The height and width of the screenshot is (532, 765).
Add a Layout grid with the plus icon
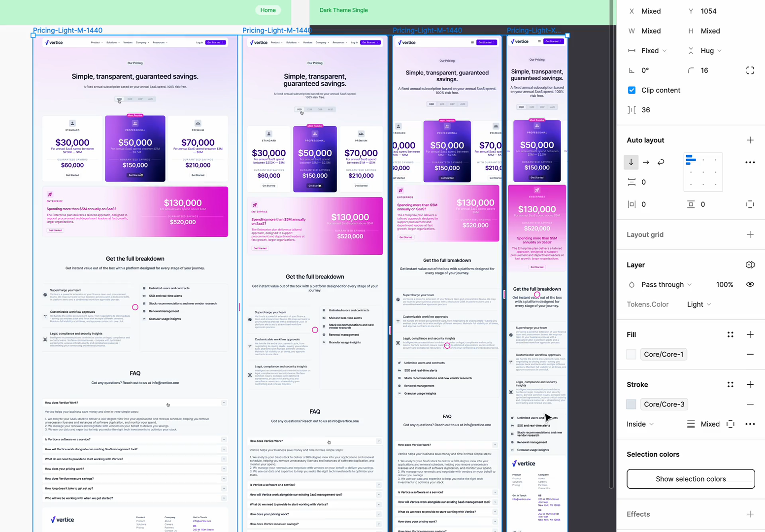tap(750, 234)
